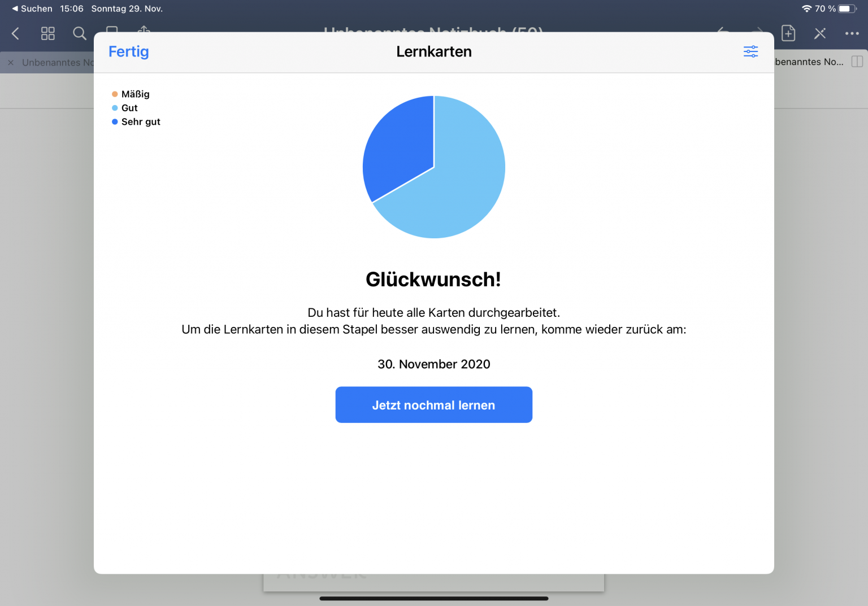Click Jetzt nochmal lernen button
Viewport: 868px width, 606px height.
(x=433, y=404)
